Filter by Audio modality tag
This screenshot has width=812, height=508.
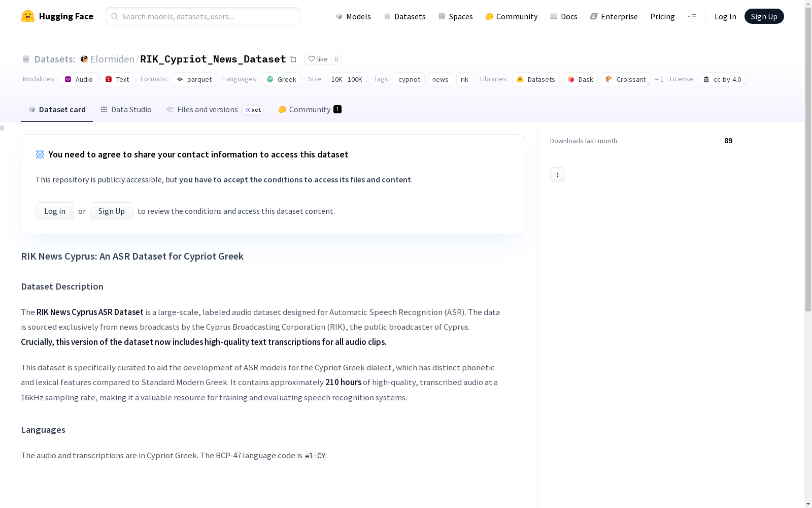(79, 79)
